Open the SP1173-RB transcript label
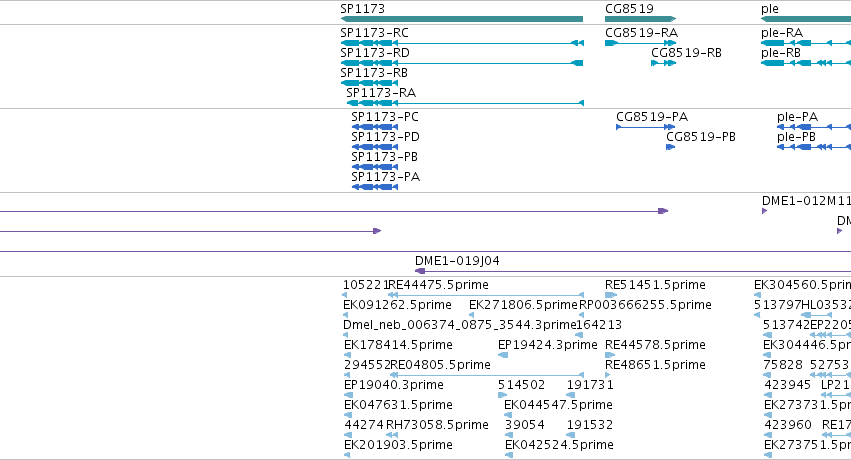The width and height of the screenshot is (851, 460). click(x=374, y=73)
